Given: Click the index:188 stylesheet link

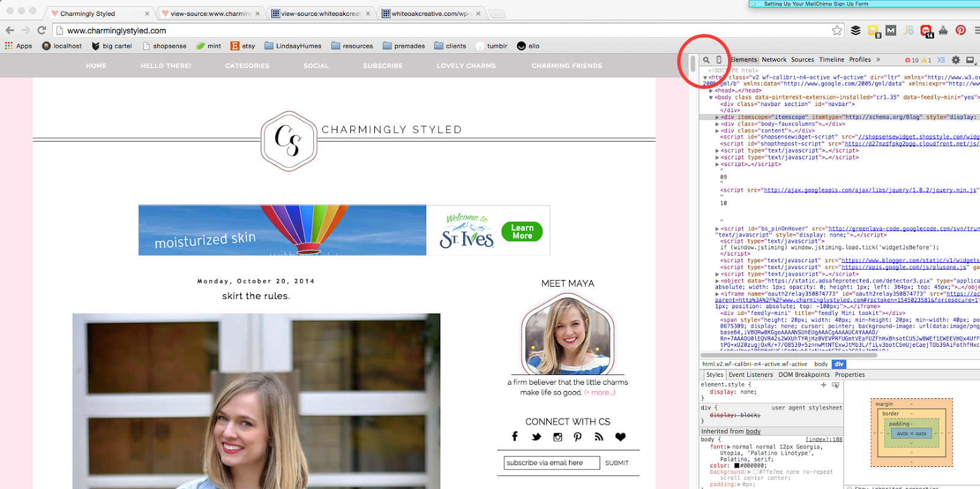Looking at the screenshot, I should pos(824,439).
